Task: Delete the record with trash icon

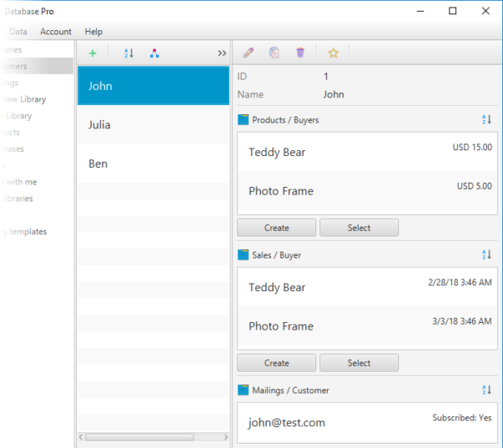Action: click(300, 53)
